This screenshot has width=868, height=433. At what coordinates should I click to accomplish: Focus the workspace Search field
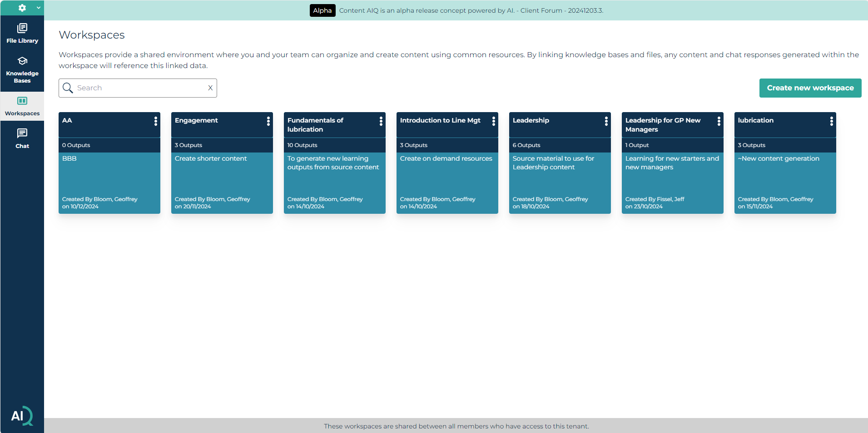[138, 88]
